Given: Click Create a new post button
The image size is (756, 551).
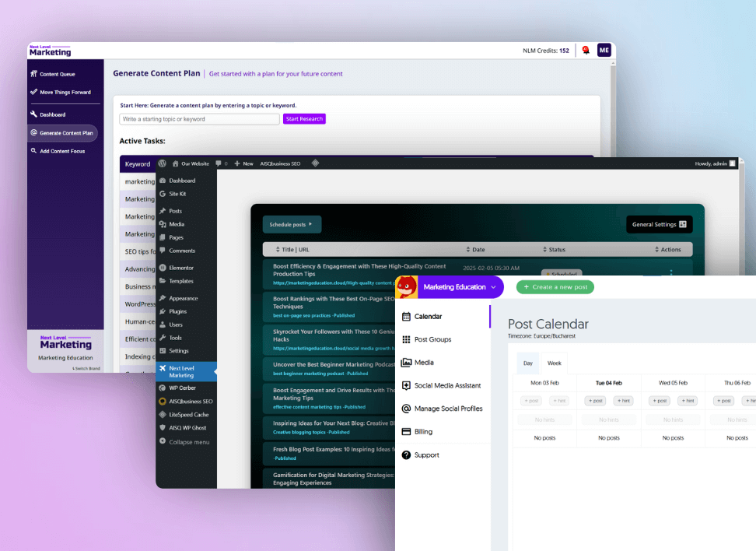Looking at the screenshot, I should click(x=555, y=287).
